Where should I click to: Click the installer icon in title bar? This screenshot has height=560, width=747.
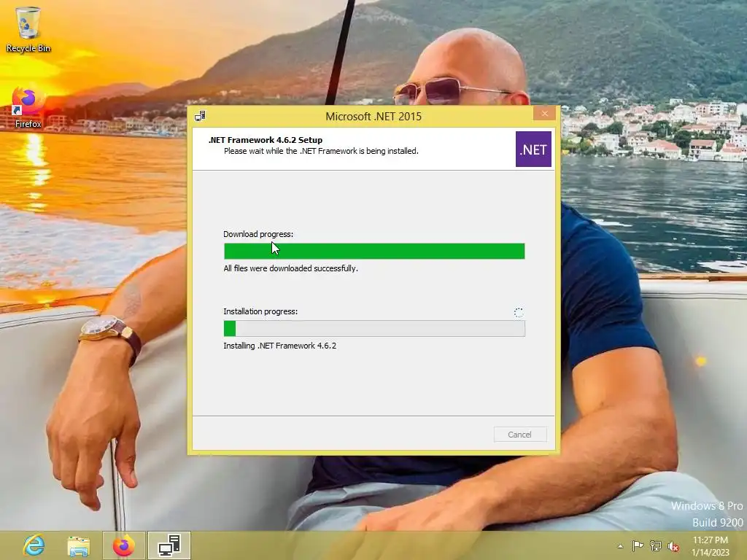click(x=200, y=116)
